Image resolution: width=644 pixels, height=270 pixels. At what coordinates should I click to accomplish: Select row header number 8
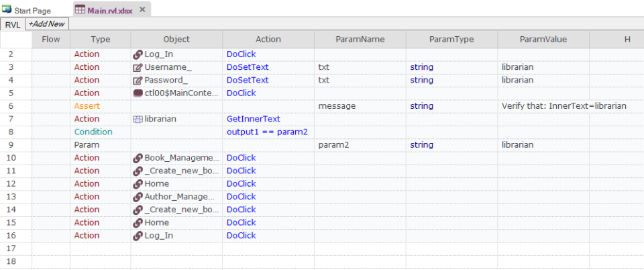(x=11, y=132)
